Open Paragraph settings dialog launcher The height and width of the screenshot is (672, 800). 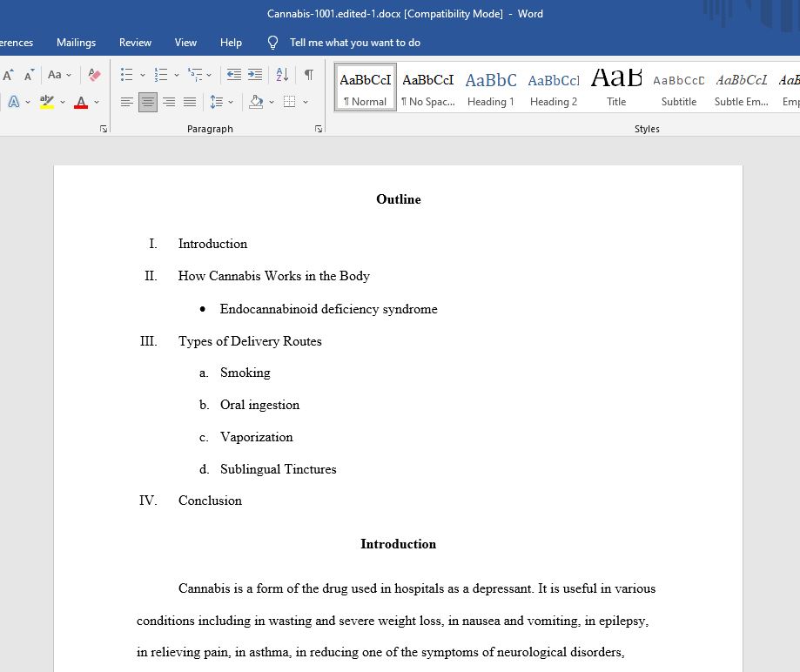click(319, 129)
